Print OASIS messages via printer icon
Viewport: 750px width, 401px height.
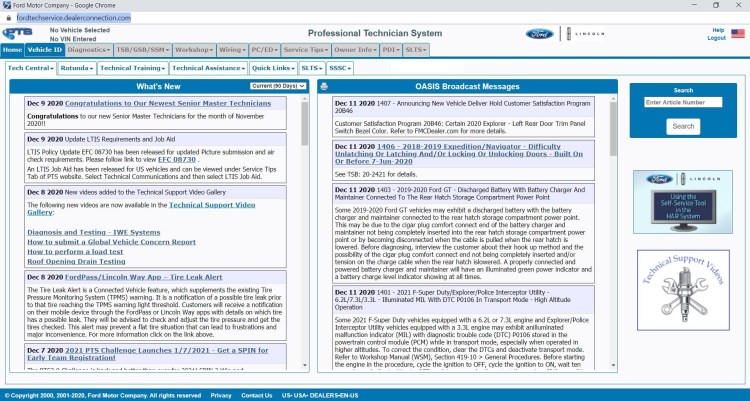point(324,87)
